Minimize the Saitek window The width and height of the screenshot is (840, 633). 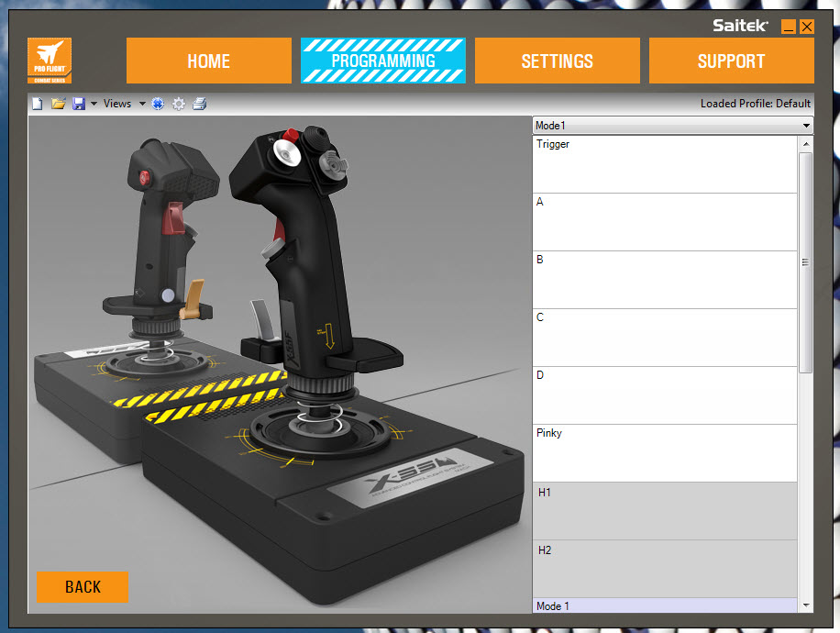click(x=788, y=27)
